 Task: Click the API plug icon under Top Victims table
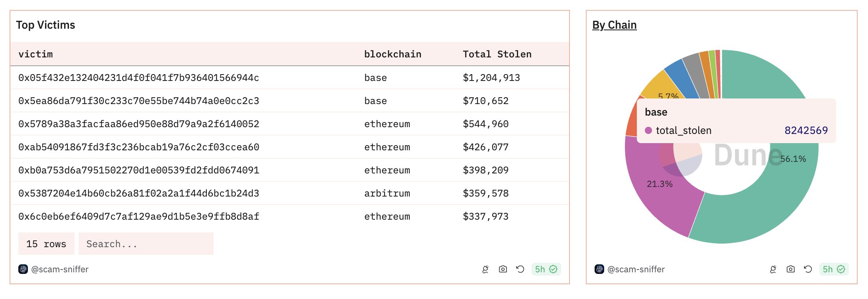point(485,269)
